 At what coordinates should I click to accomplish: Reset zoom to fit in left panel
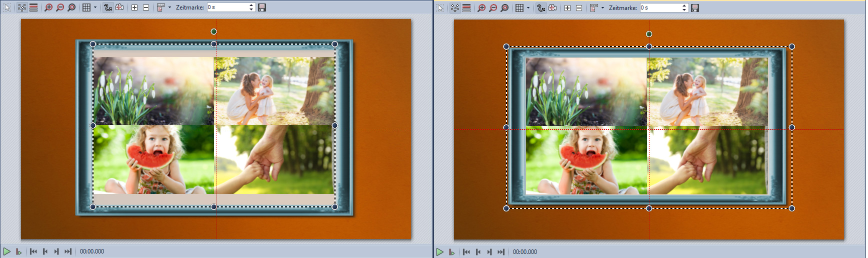[71, 8]
